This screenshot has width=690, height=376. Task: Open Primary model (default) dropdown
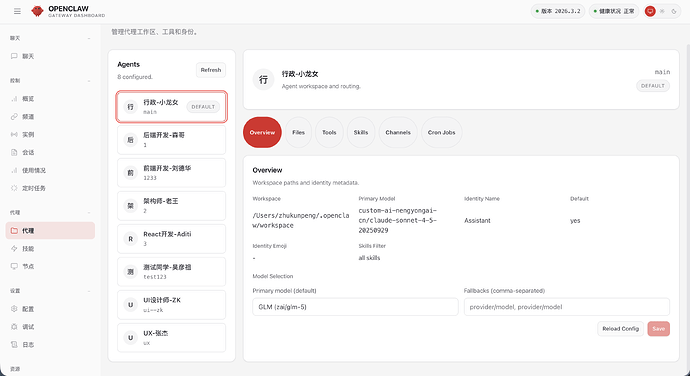355,307
